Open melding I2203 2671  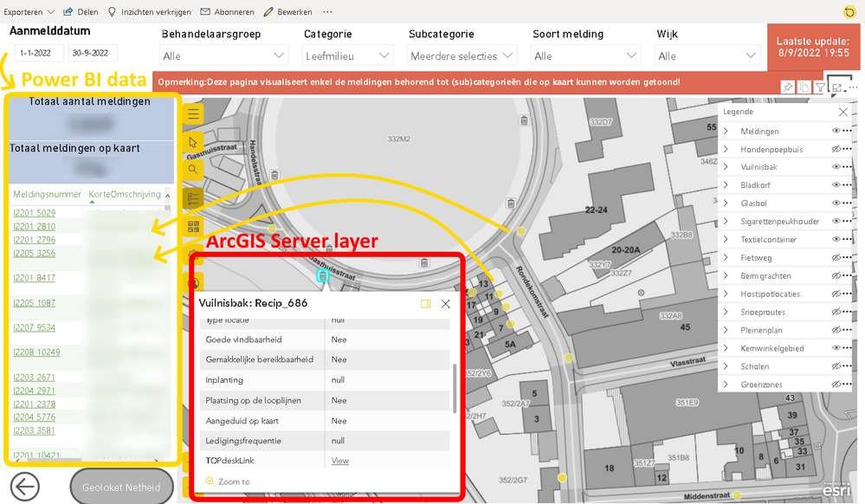coord(35,378)
